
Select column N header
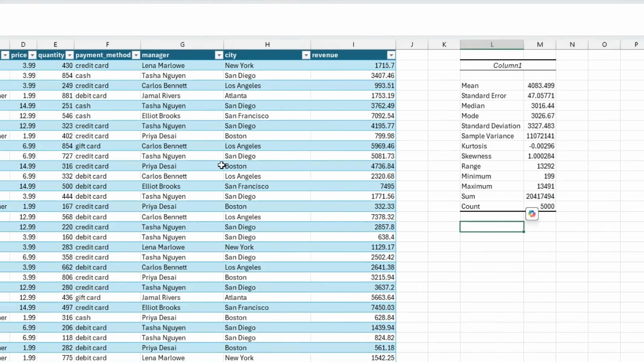pyautogui.click(x=572, y=45)
